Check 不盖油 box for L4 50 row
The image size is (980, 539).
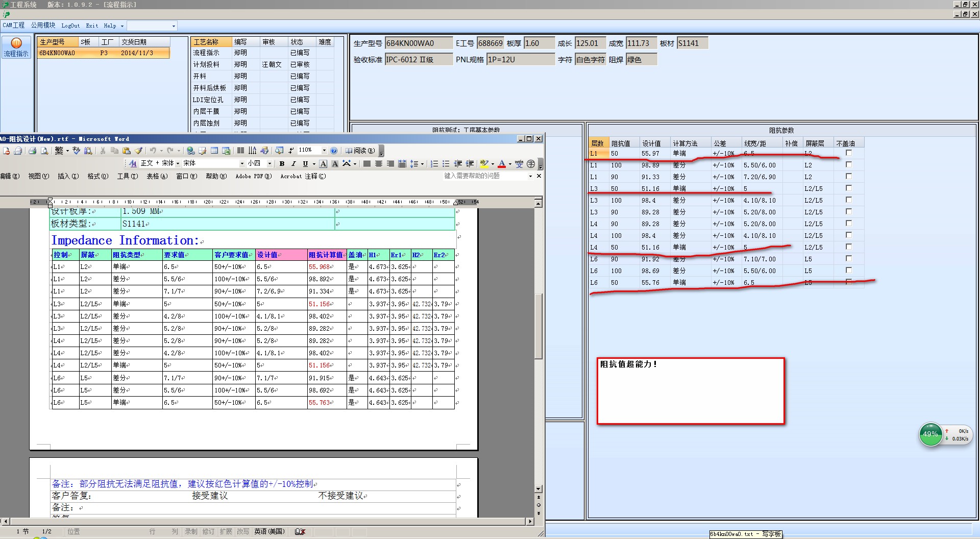pos(848,247)
